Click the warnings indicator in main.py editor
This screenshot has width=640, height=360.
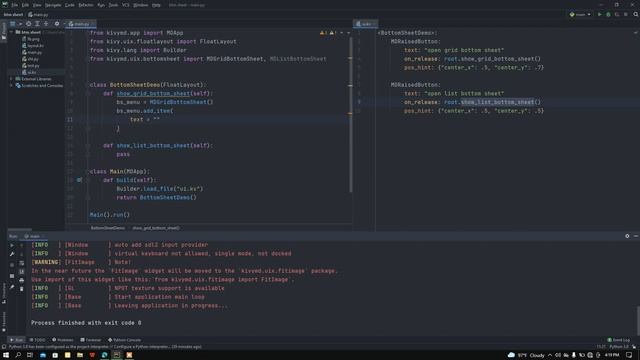click(x=329, y=33)
